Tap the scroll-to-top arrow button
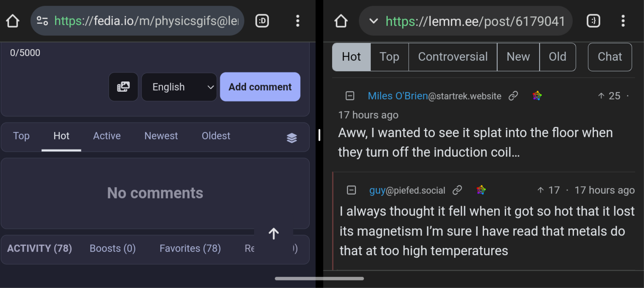Viewport: 644px width, 288px height. click(x=274, y=233)
